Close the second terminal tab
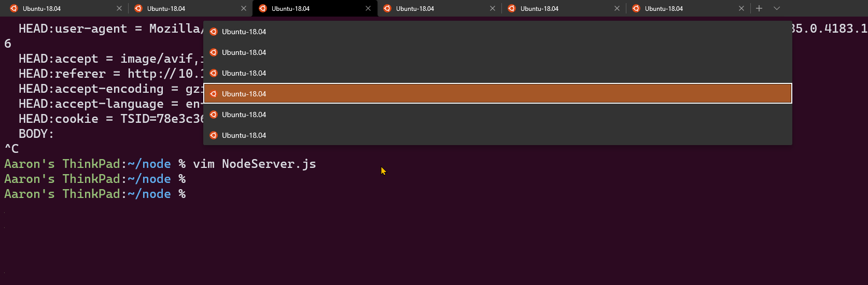 (244, 8)
